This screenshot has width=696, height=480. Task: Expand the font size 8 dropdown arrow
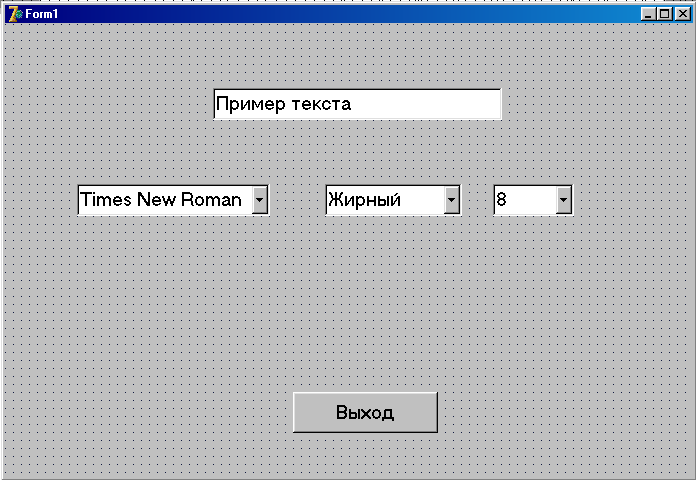pos(563,200)
